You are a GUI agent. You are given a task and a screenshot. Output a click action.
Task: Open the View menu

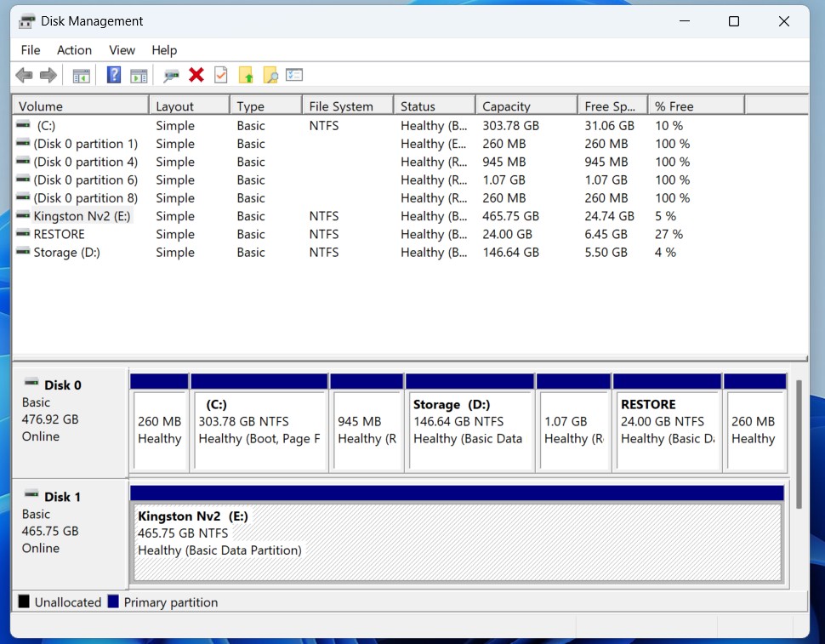click(x=122, y=50)
